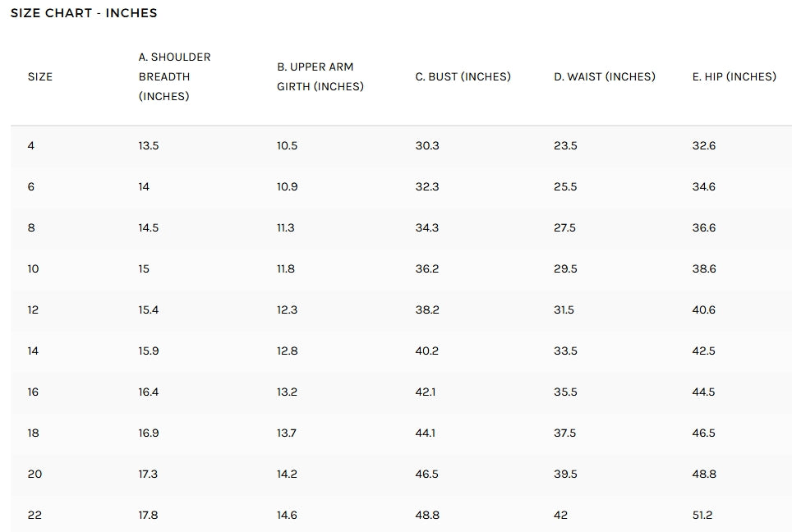The image size is (792, 532).
Task: Click the SIZE CHART - INCHES heading
Action: 84,13
